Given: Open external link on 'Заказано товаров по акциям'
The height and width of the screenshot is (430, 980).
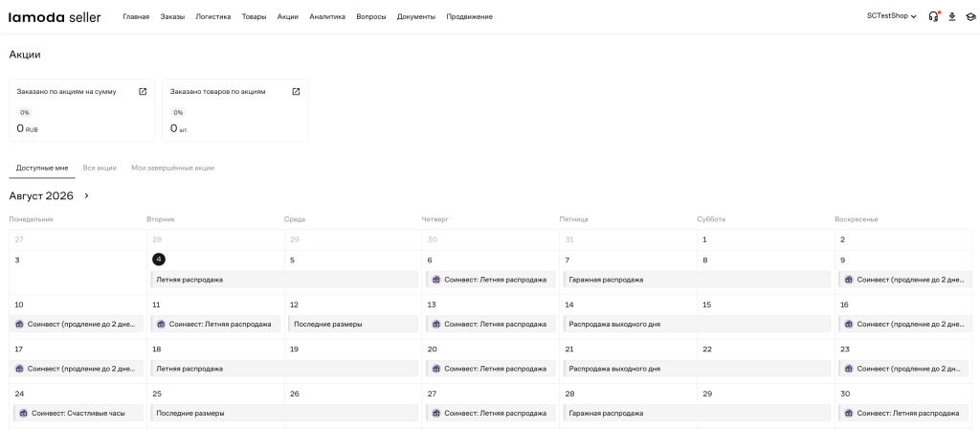Looking at the screenshot, I should tap(297, 91).
